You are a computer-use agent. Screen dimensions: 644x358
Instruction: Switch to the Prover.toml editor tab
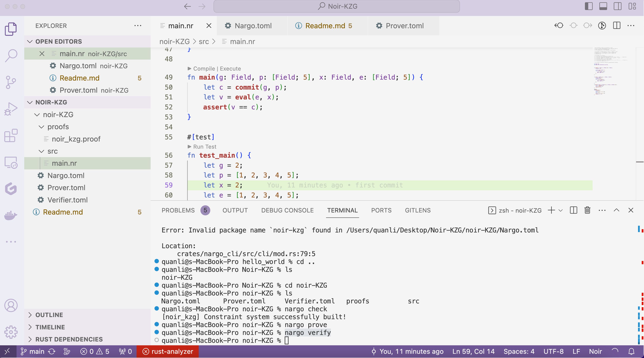(404, 26)
